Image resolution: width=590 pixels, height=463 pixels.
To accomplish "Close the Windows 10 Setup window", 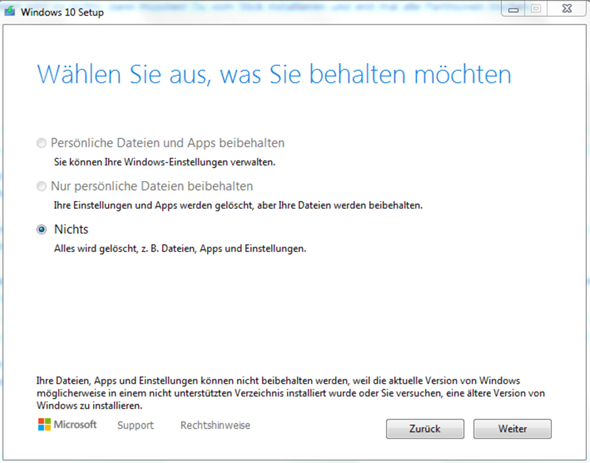I will 567,9.
